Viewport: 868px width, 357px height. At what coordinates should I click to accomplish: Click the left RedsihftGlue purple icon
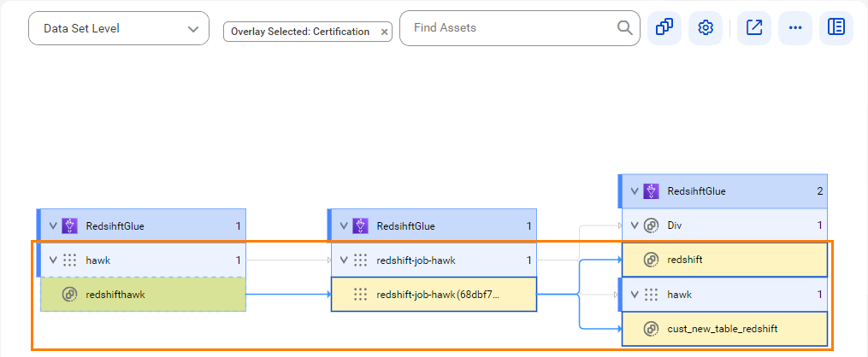click(70, 225)
